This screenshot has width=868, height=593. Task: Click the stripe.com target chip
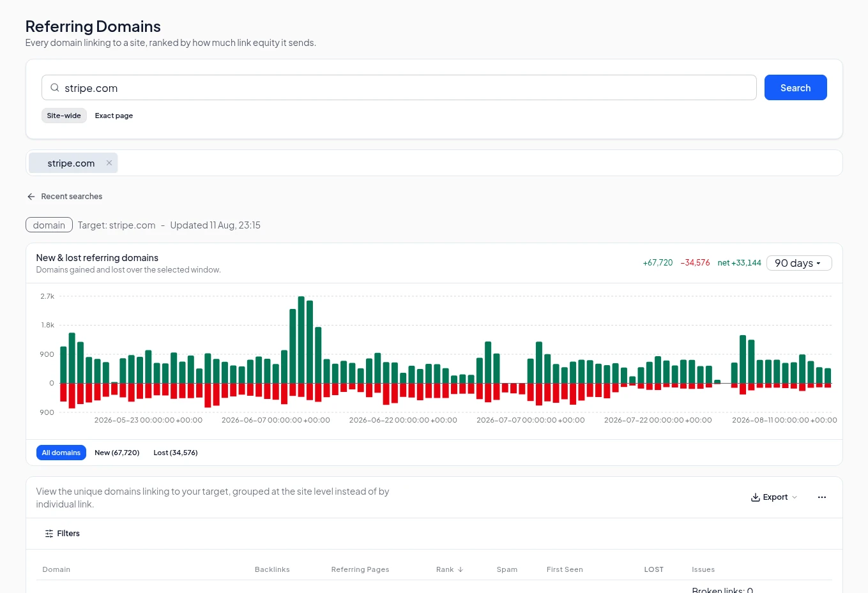click(x=73, y=163)
